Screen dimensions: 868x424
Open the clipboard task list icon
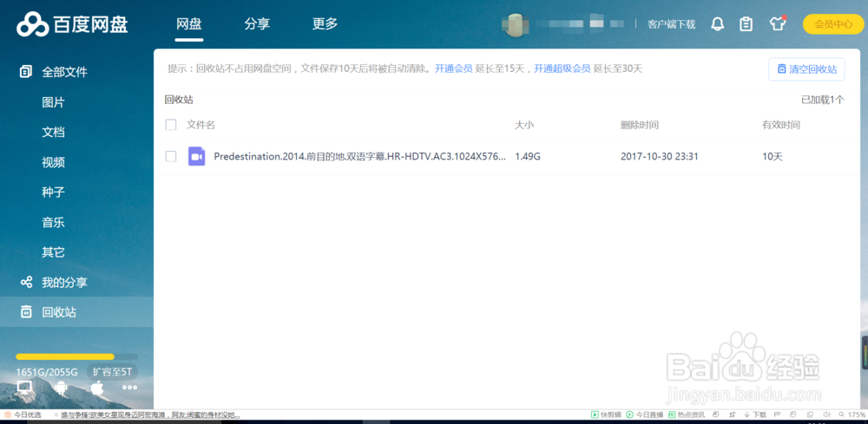point(746,23)
